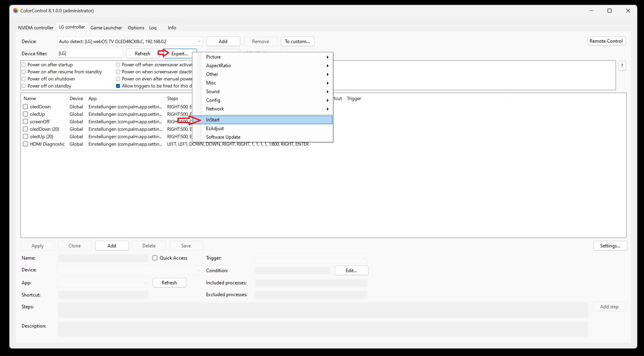
Task: Click the Description text area
Action: click(x=323, y=329)
